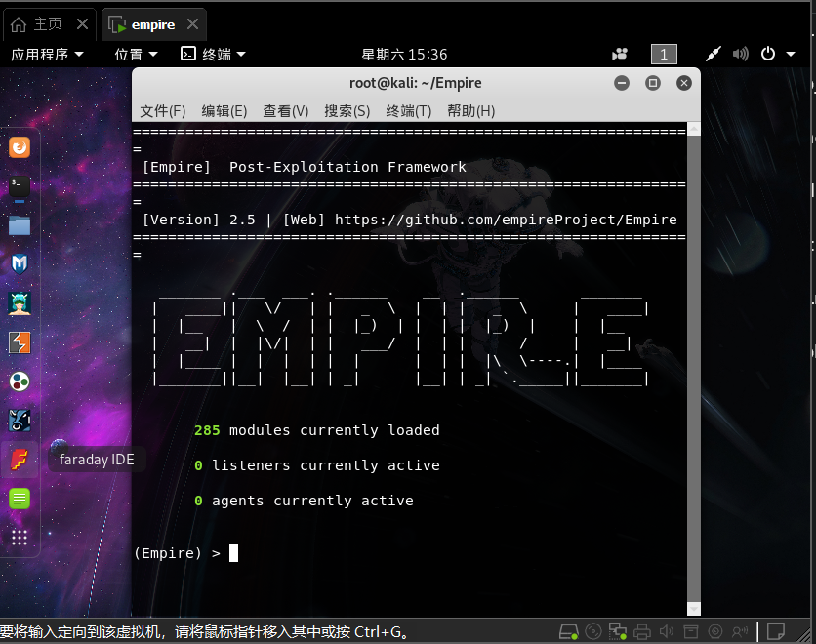Launch Metasploit from the dock

click(x=20, y=264)
